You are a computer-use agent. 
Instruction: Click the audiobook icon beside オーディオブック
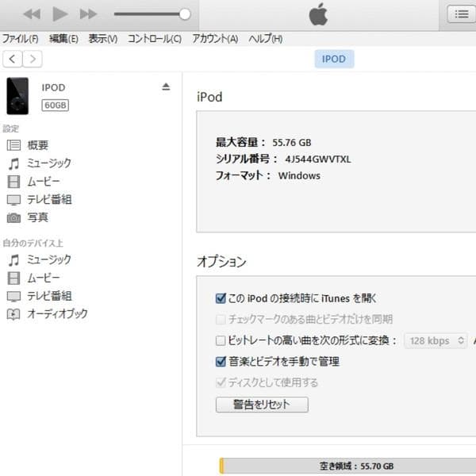(x=13, y=314)
